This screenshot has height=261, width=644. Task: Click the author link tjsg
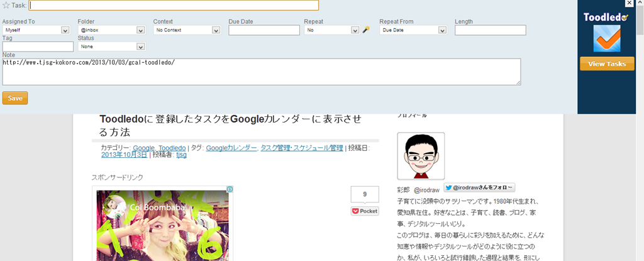(182, 155)
